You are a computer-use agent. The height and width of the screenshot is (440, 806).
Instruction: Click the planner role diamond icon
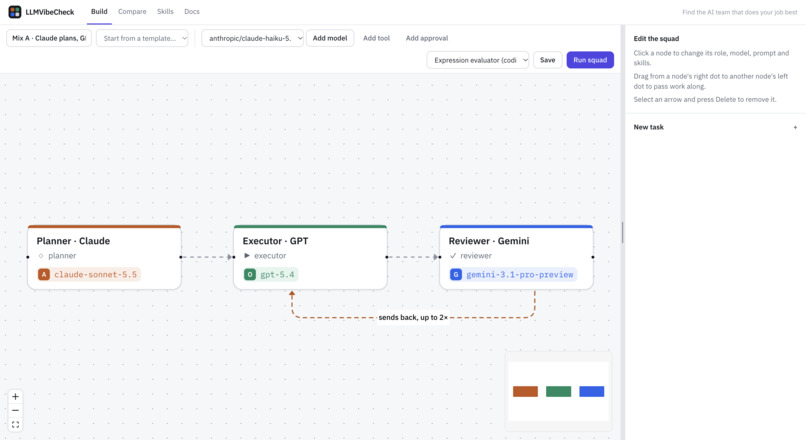pos(41,256)
